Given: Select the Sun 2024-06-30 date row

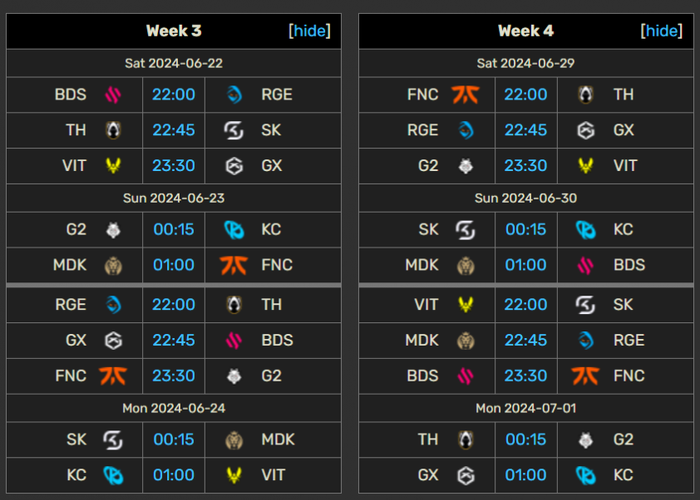Looking at the screenshot, I should (x=525, y=198).
